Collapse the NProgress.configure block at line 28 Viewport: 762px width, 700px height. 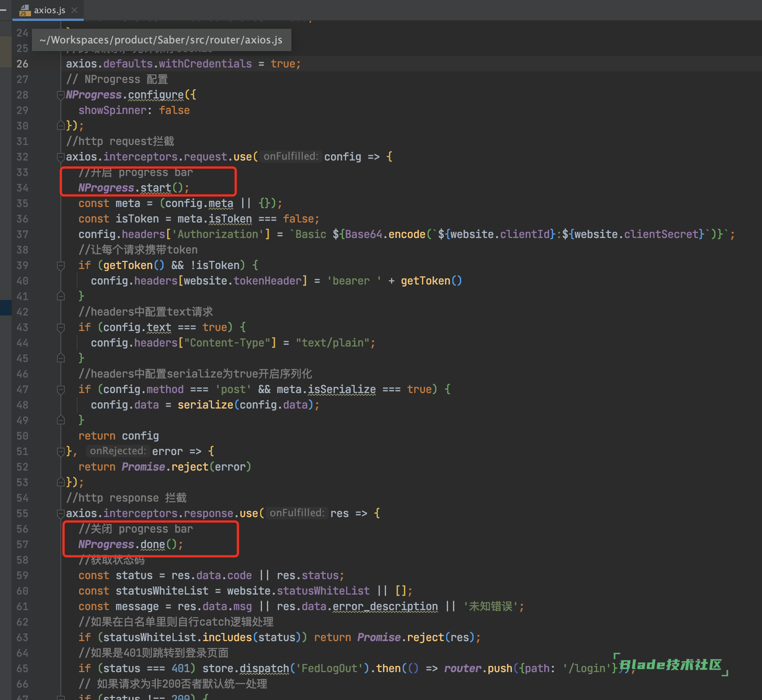pyautogui.click(x=60, y=95)
